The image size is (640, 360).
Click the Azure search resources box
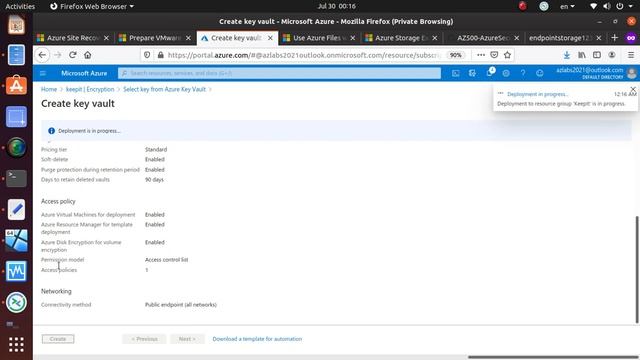pos(279,73)
